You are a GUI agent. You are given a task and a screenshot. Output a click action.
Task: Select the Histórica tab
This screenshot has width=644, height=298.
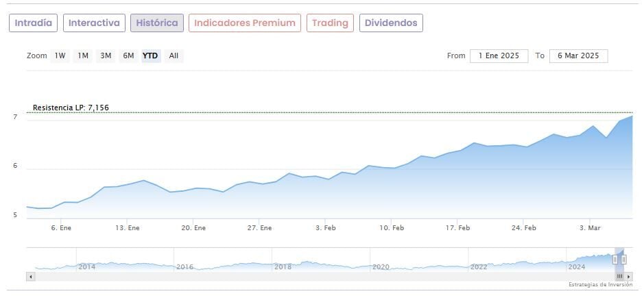[157, 23]
